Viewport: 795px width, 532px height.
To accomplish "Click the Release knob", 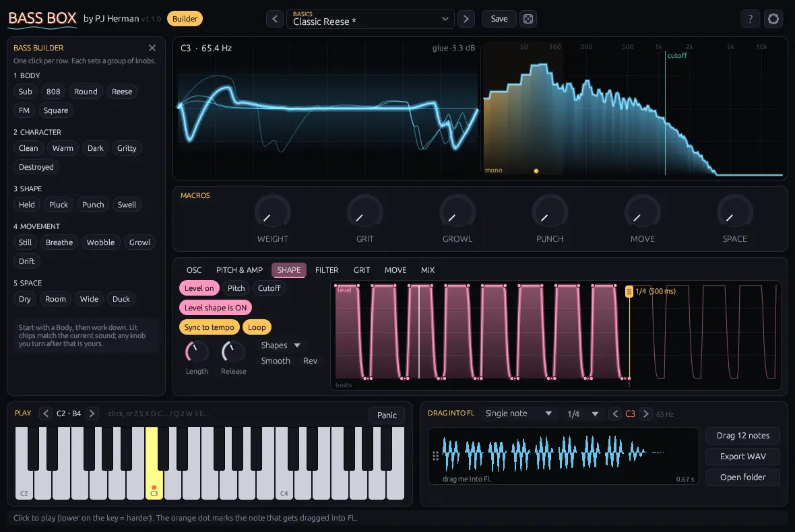I will pyautogui.click(x=233, y=351).
